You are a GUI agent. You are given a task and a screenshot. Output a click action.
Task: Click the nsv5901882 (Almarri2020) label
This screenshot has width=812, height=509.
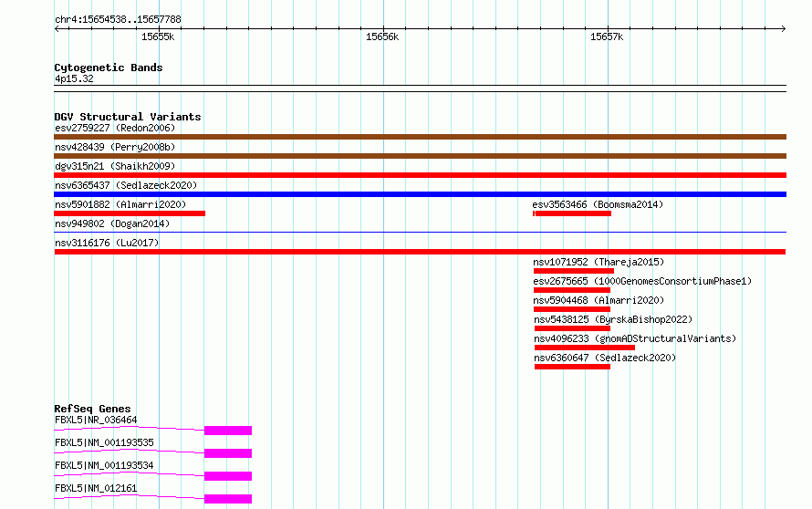[x=120, y=204]
